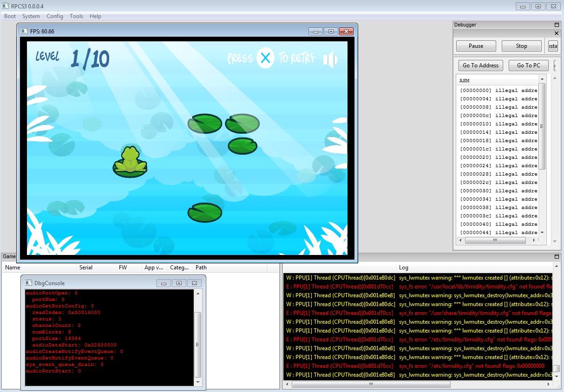The image size is (564, 392).
Task: Select ASM row [00000044]
Action: point(498,233)
